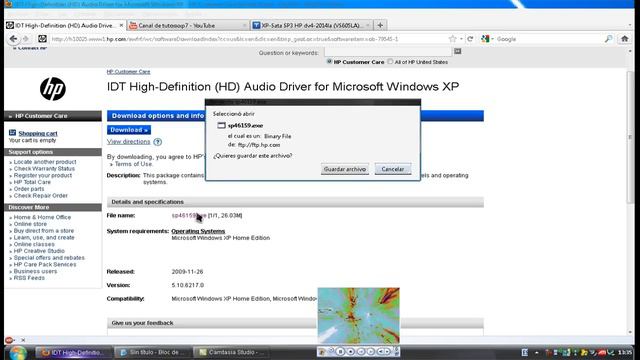Switch to IDT High-Definition taskbar button

[73, 352]
